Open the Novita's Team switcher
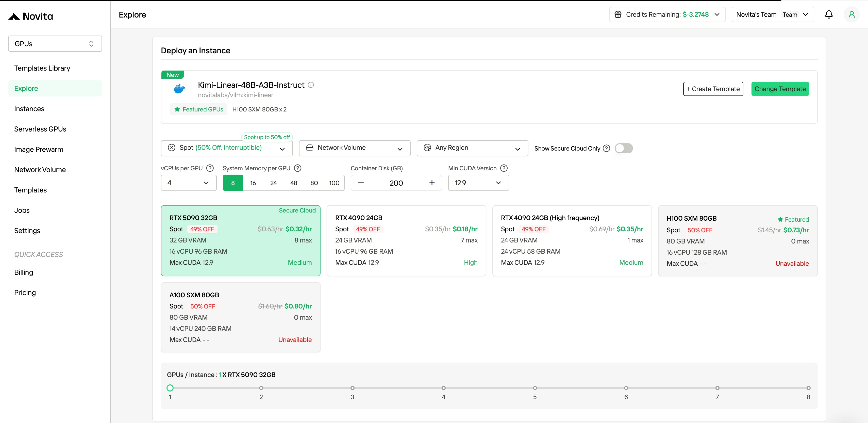The width and height of the screenshot is (868, 423). click(772, 14)
